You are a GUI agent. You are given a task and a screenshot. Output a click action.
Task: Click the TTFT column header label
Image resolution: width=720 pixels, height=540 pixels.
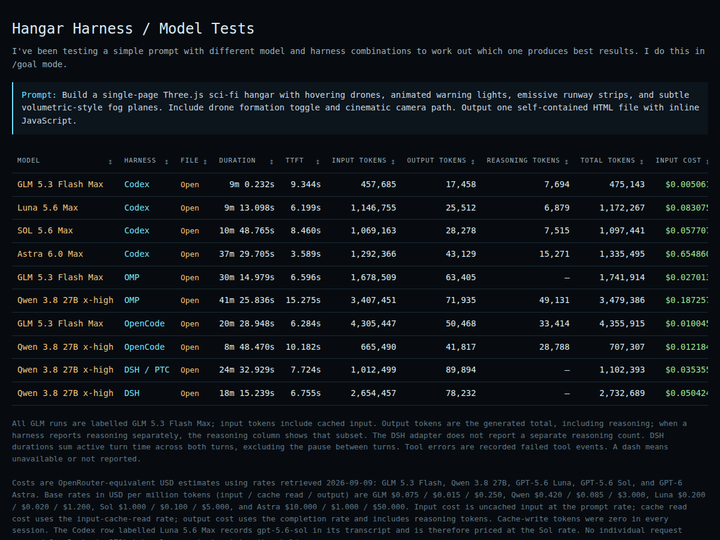[x=294, y=160]
